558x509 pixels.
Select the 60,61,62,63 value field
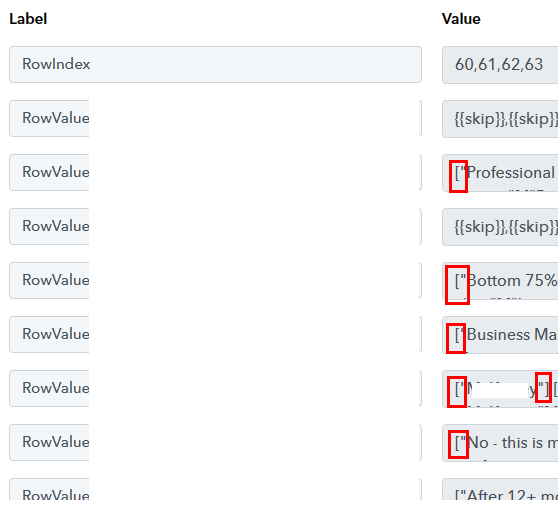click(500, 65)
